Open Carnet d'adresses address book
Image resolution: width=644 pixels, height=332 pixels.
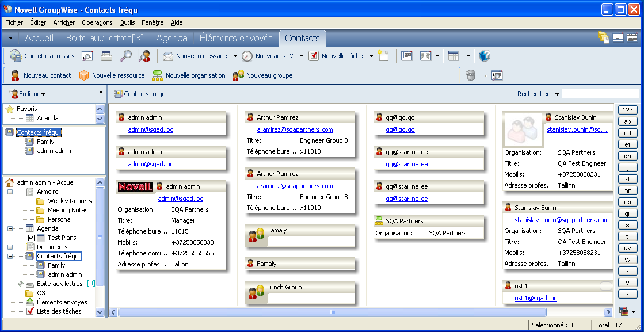(x=42, y=56)
